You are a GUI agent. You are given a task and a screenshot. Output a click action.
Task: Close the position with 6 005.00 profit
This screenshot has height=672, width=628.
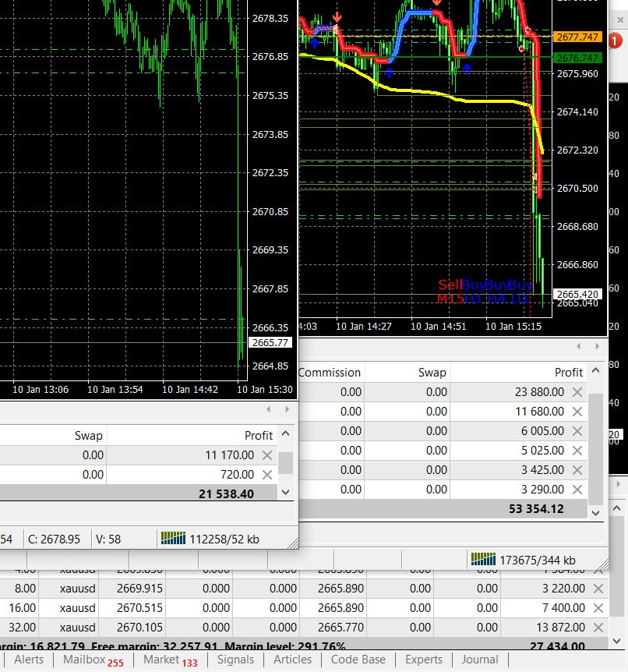pyautogui.click(x=577, y=431)
